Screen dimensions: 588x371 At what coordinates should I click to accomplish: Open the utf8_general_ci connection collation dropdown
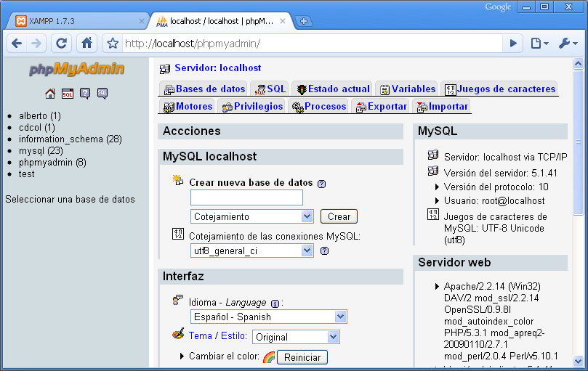click(252, 250)
